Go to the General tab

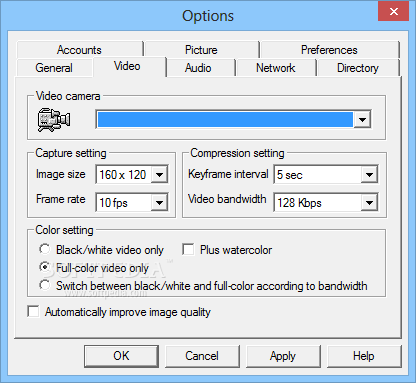54,68
